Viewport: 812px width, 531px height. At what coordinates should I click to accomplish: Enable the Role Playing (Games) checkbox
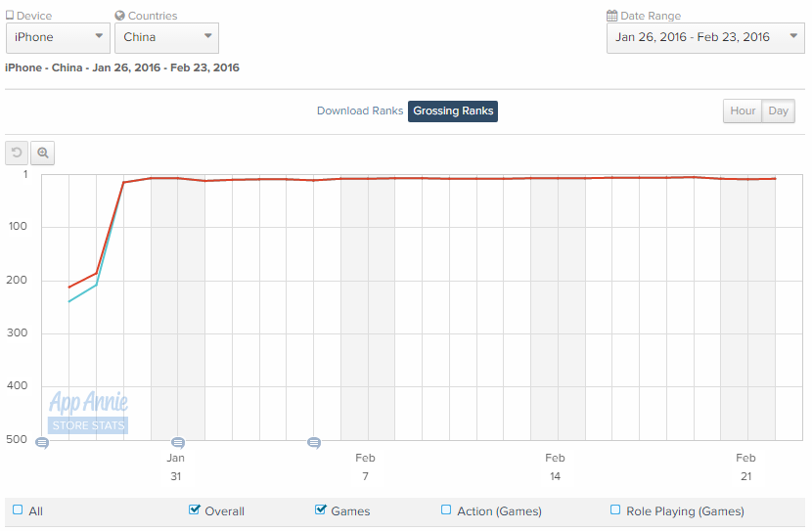(615, 509)
